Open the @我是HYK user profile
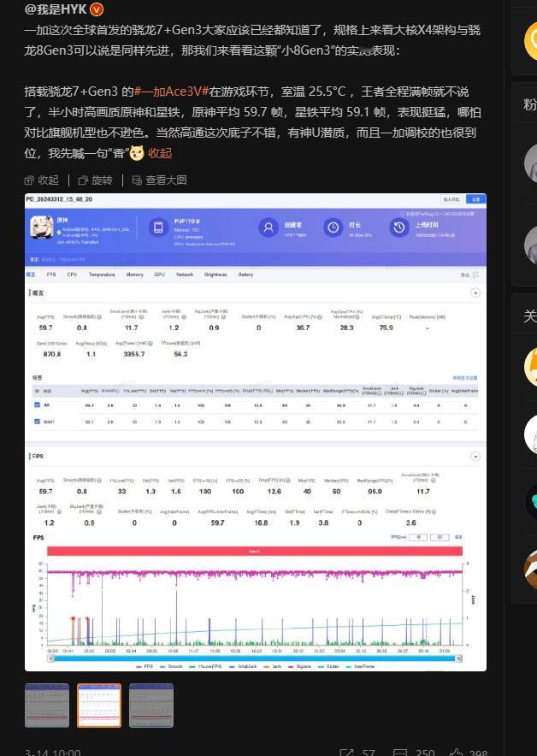537x756 pixels. pyautogui.click(x=56, y=9)
